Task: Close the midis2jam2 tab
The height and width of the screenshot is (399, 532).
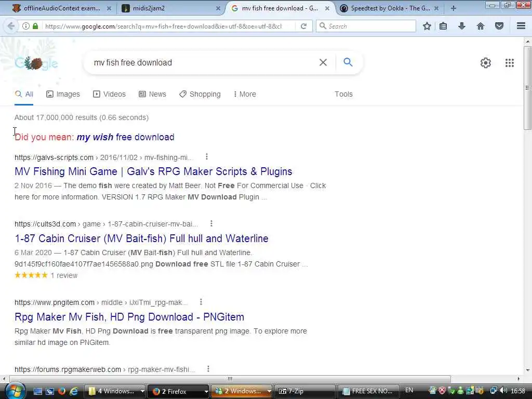Action: 218,8
